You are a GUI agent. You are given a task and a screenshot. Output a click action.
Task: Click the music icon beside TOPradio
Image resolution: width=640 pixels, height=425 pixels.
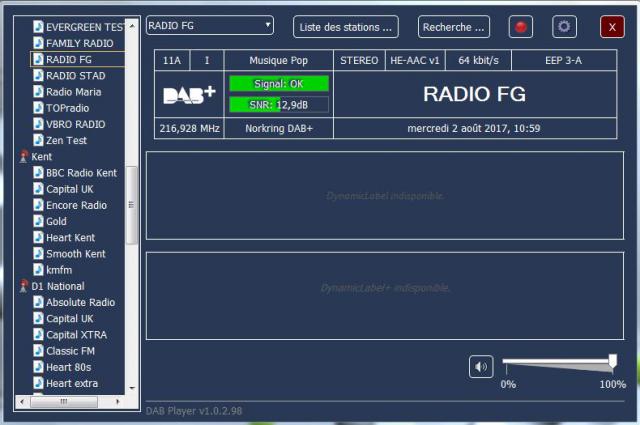pos(38,108)
